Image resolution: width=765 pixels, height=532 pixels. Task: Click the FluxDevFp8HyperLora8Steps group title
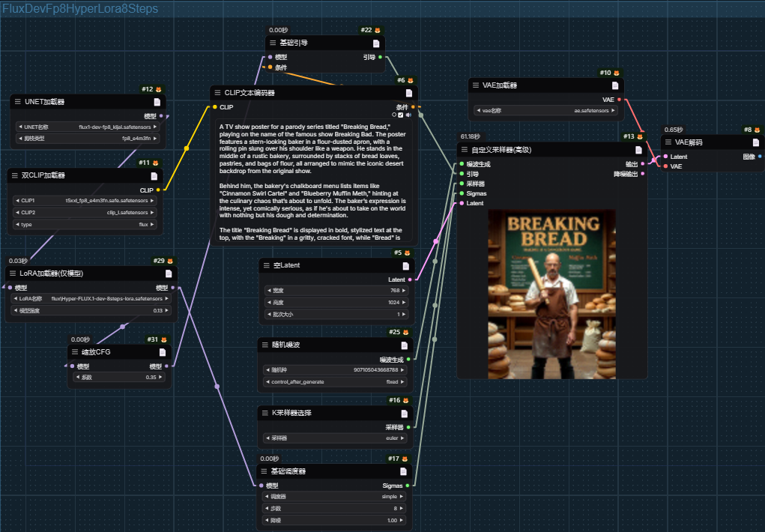pyautogui.click(x=80, y=9)
